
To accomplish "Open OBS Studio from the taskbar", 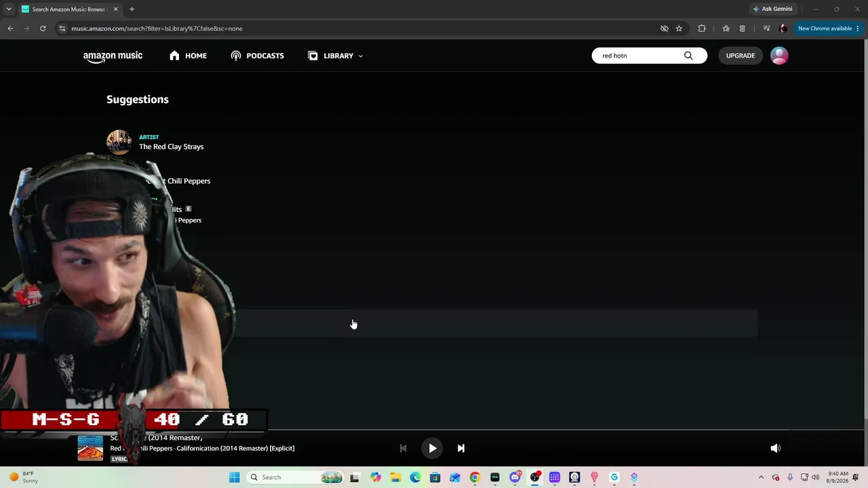I will [535, 477].
